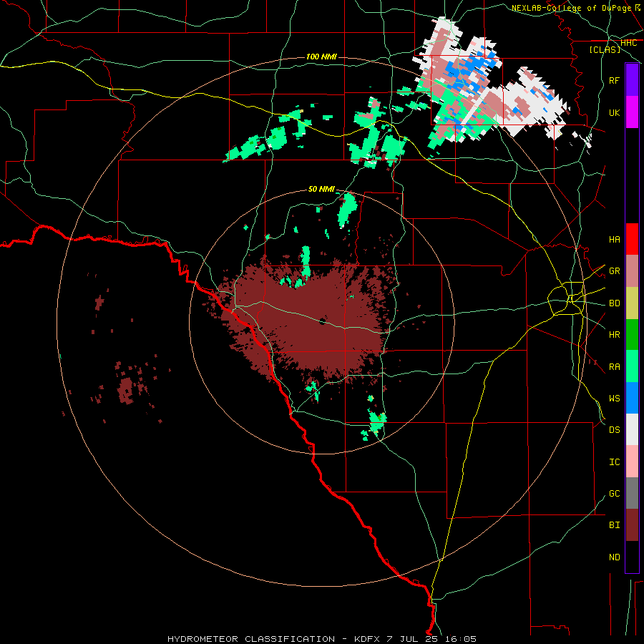Select the BD legend label text
Image resolution: width=644 pixels, height=644 pixels.
coord(615,303)
